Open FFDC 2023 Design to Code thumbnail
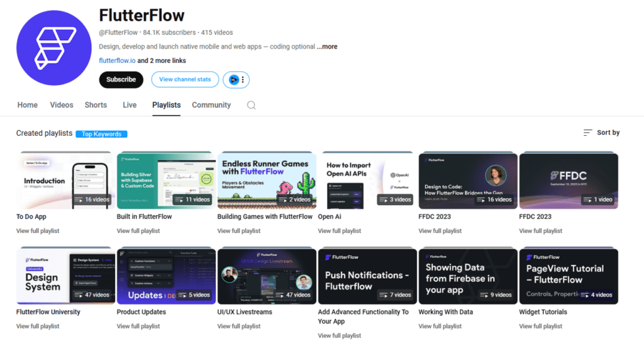This screenshot has height=341, width=644. [x=468, y=181]
